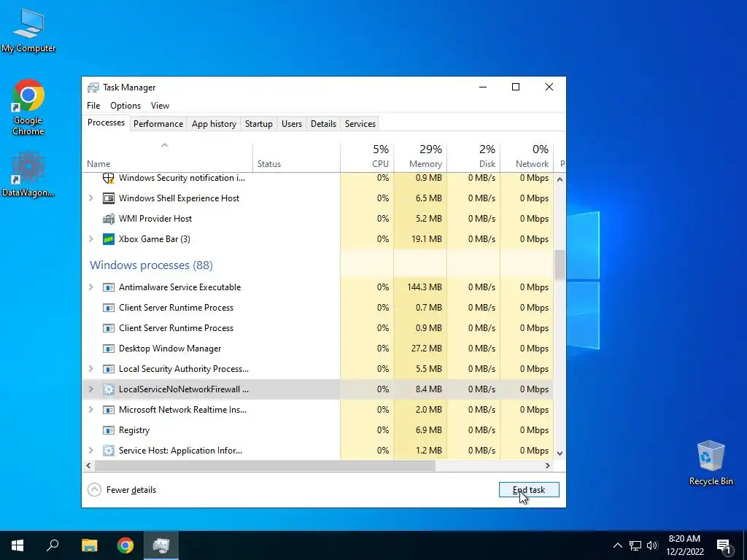747x560 pixels.
Task: Click the LocalServiceNoNetworkFirewall gear icon
Action: coord(109,389)
